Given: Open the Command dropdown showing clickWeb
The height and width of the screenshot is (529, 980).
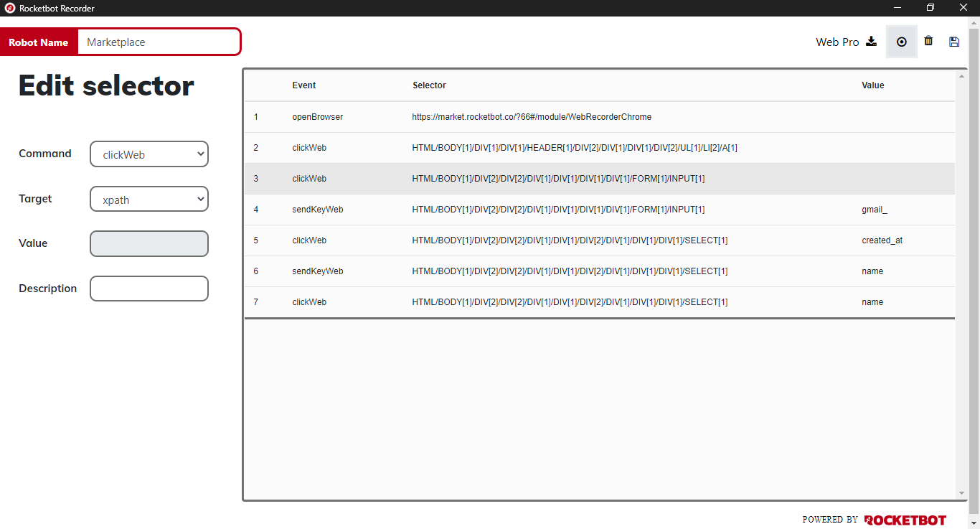Looking at the screenshot, I should pos(149,154).
